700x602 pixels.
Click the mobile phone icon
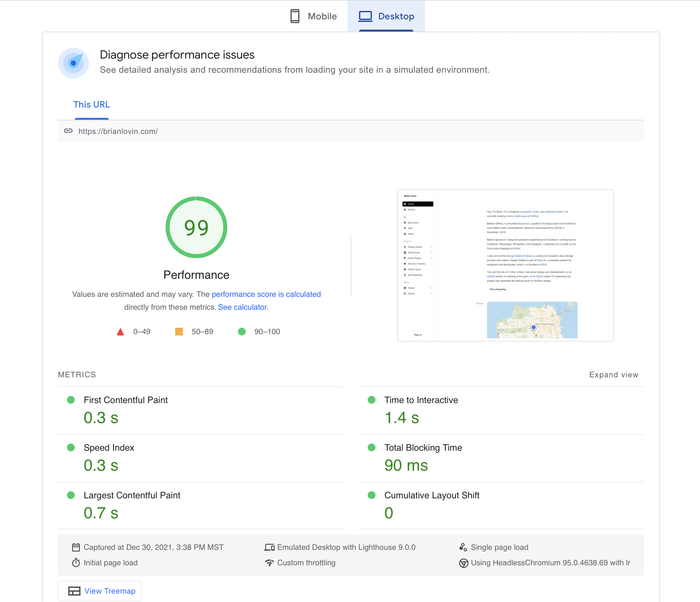[x=295, y=16]
